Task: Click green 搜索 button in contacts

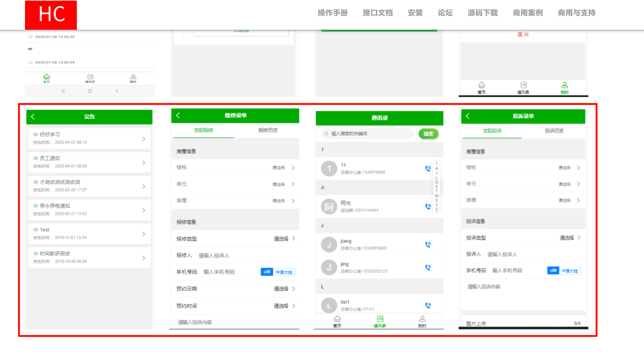Action: coord(428,134)
